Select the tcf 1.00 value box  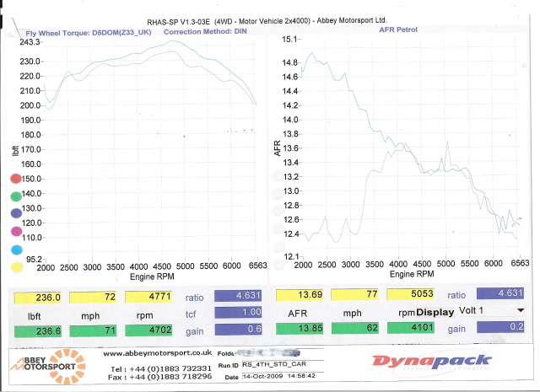[x=238, y=313]
